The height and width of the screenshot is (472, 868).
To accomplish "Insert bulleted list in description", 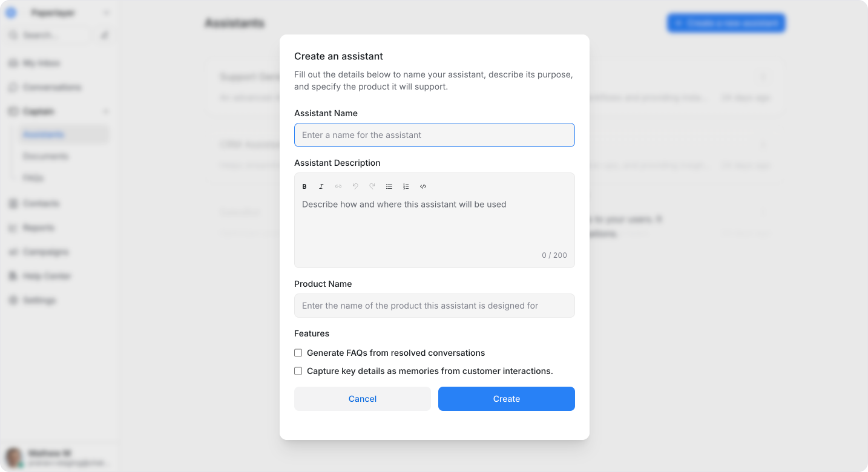I will point(389,186).
